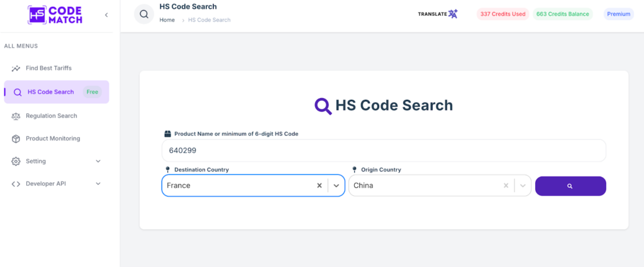644x267 pixels.
Task: Open the Destination Country dropdown arrow
Action: coord(336,185)
